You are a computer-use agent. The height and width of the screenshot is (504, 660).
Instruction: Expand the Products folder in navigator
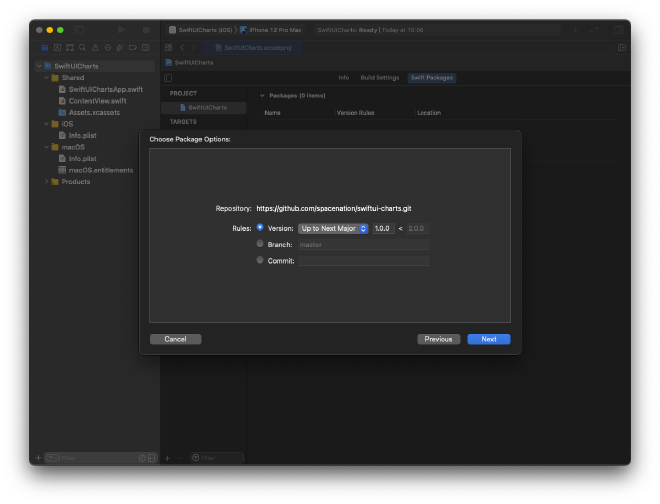46,181
